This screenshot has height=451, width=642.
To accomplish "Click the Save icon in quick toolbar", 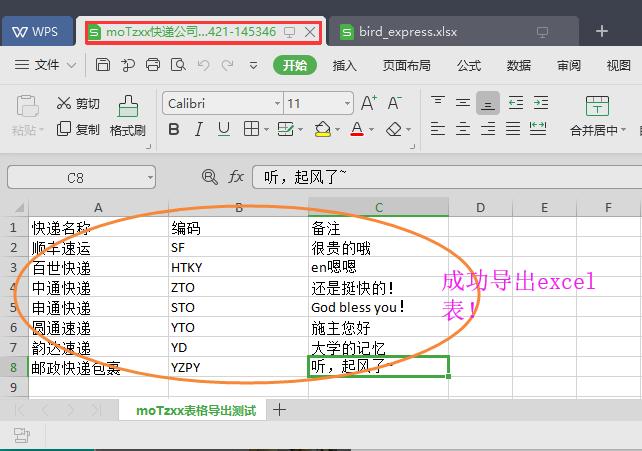I will pyautogui.click(x=102, y=65).
